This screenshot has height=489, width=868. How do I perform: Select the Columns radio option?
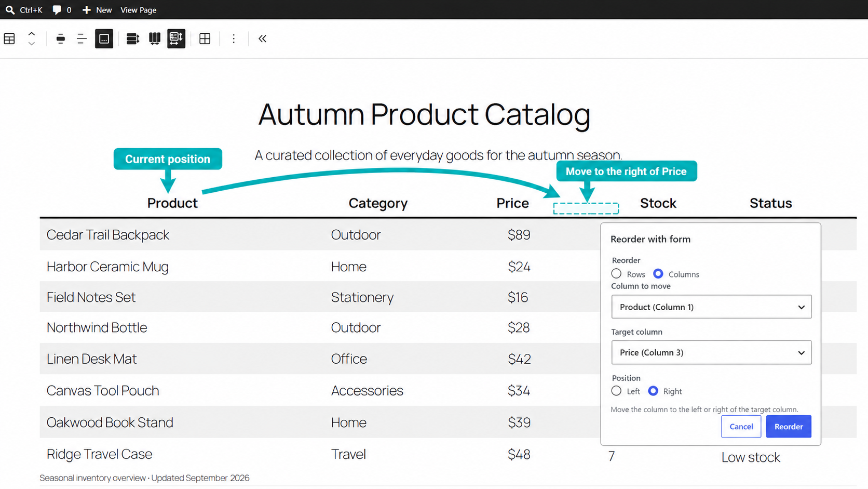(658, 273)
